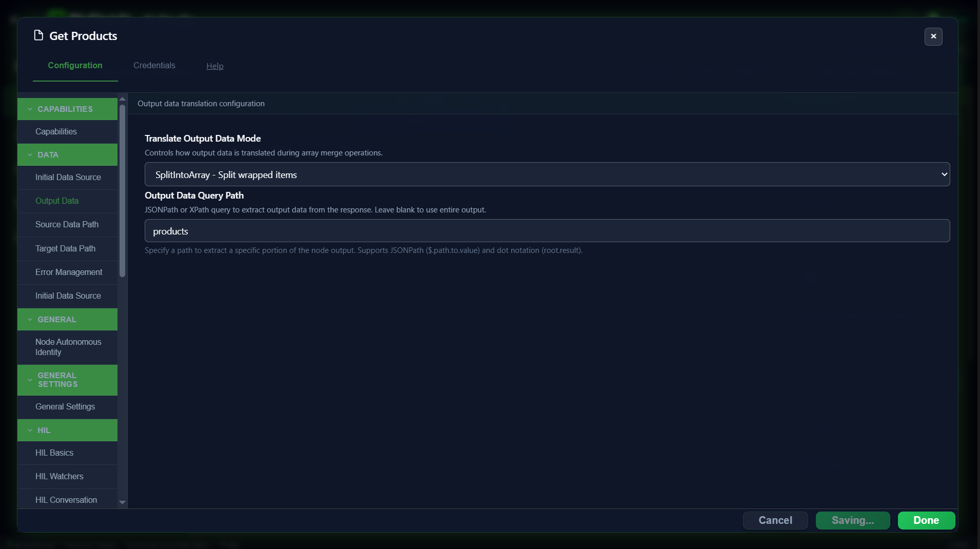Open Error Management in sidebar

coord(67,272)
